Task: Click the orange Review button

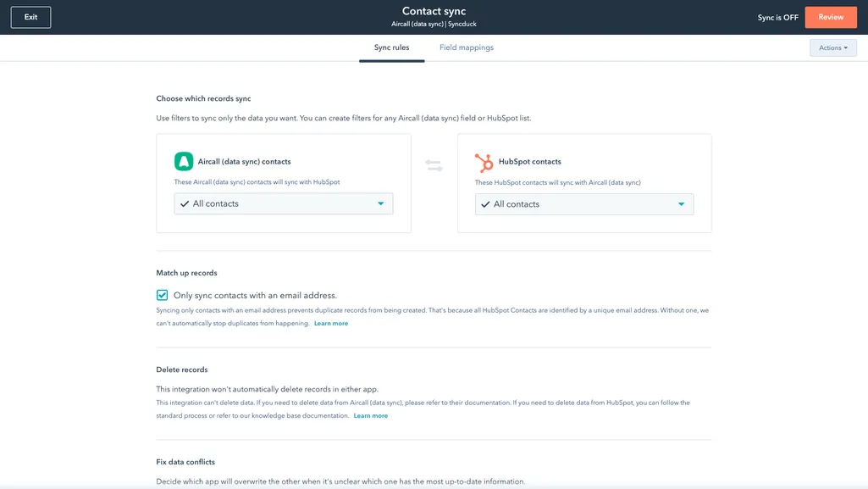Action: [x=831, y=17]
